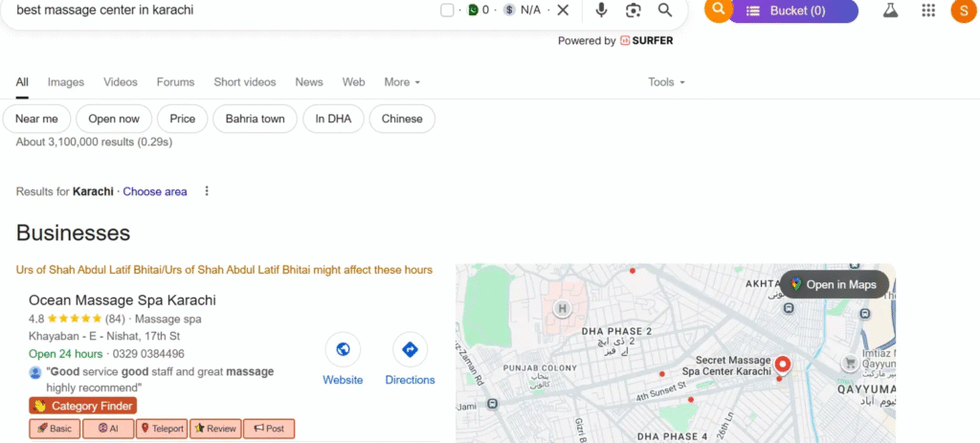The width and height of the screenshot is (980, 443).
Task: Open the Website globe icon
Action: point(343,349)
